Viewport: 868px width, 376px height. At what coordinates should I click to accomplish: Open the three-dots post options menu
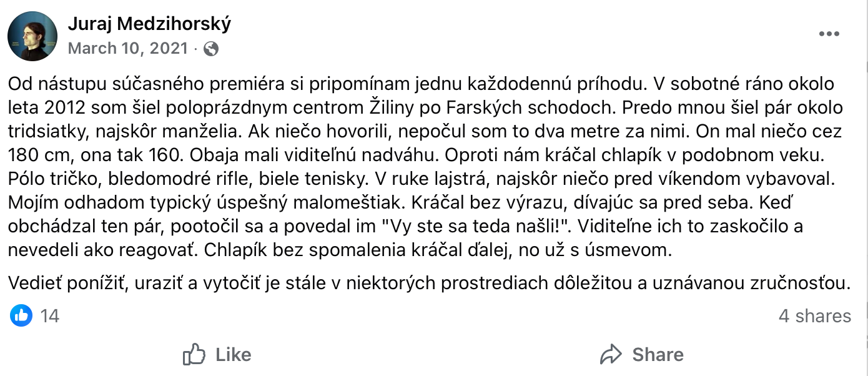(829, 34)
